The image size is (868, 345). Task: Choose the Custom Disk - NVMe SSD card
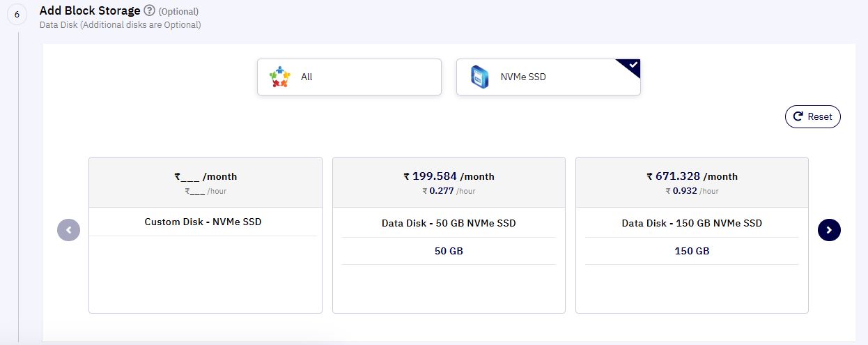(x=206, y=235)
